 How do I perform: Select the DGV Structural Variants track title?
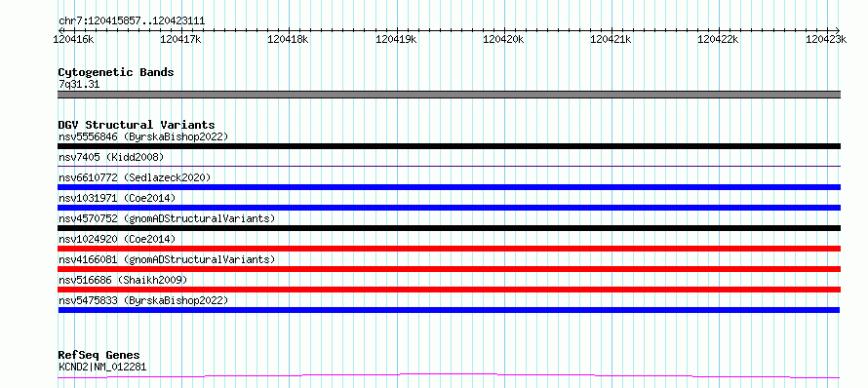coord(137,125)
